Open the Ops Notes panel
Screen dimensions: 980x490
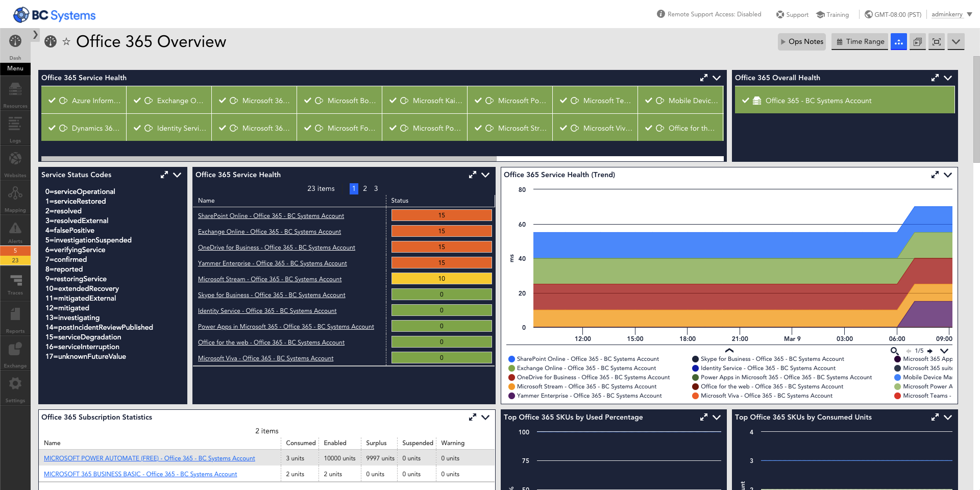tap(802, 42)
